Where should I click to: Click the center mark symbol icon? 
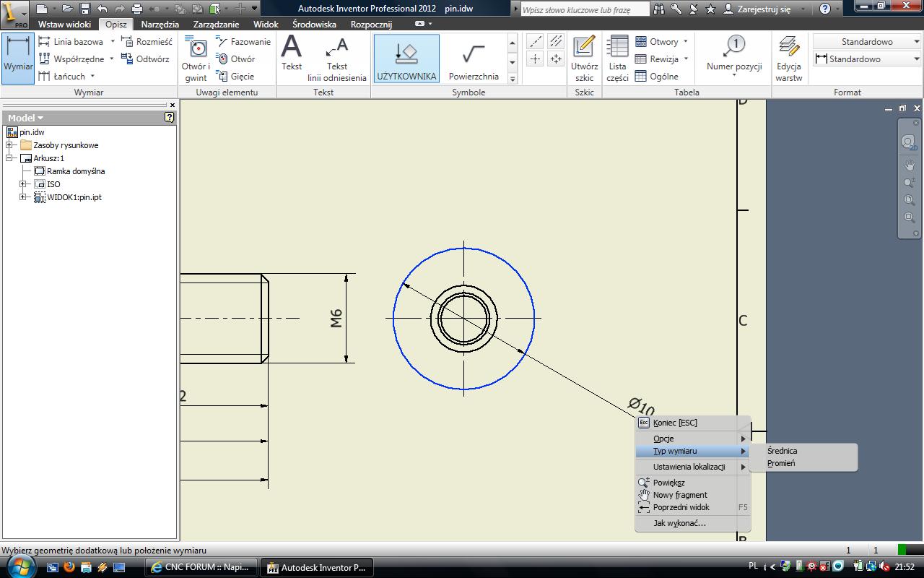[535, 59]
